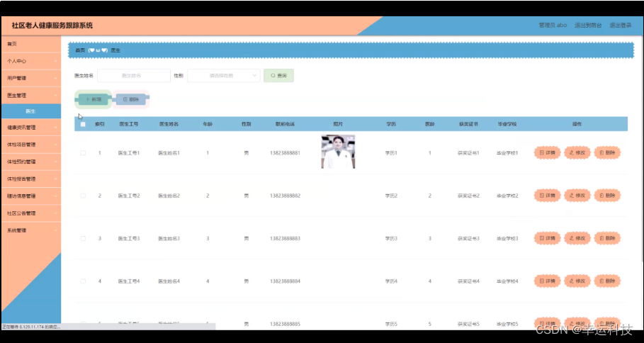Click the 新增 add button
644x343 pixels.
pyautogui.click(x=94, y=99)
